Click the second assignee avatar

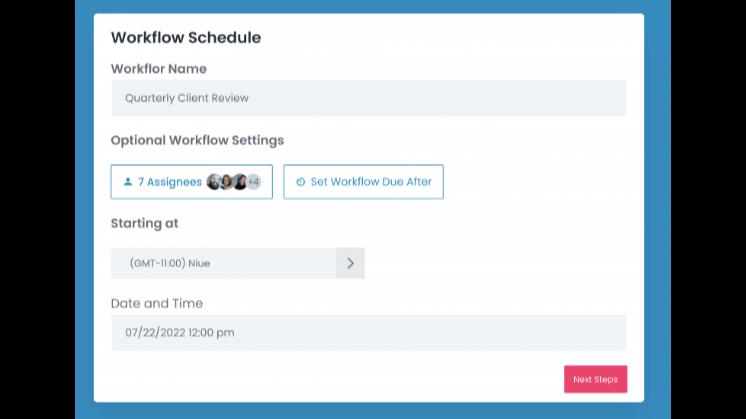pyautogui.click(x=227, y=182)
